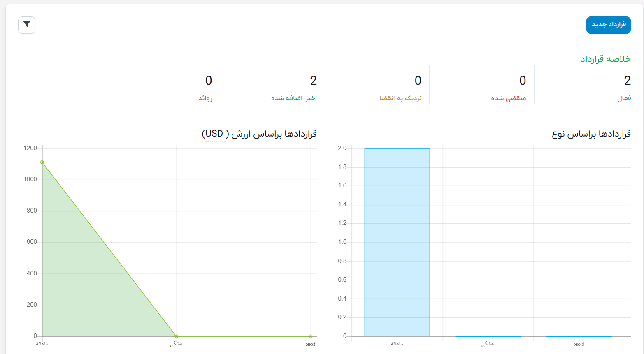
Task: Open the filter funnel icon button
Action: [x=27, y=25]
